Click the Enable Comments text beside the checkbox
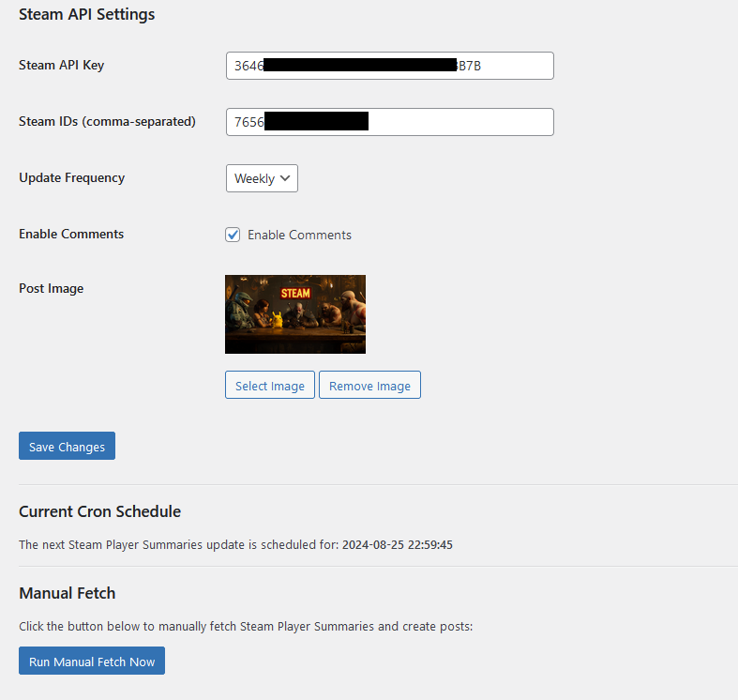 299,235
